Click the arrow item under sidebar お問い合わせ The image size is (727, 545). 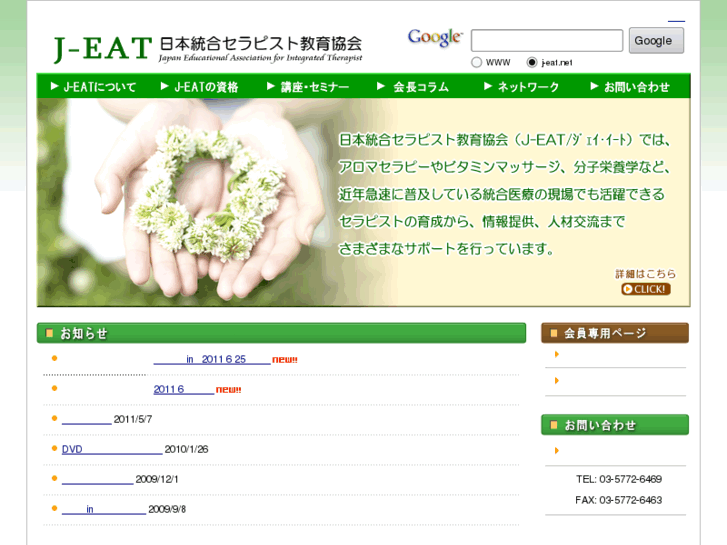(x=557, y=450)
